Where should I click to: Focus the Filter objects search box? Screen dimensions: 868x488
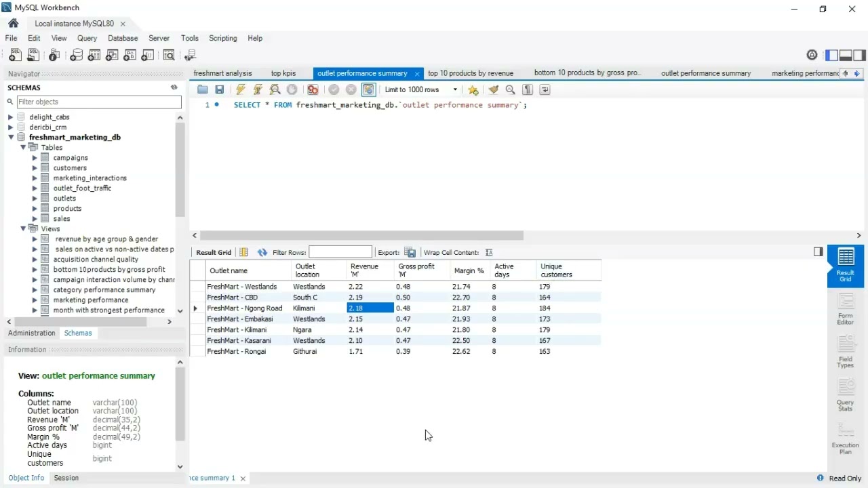(99, 102)
